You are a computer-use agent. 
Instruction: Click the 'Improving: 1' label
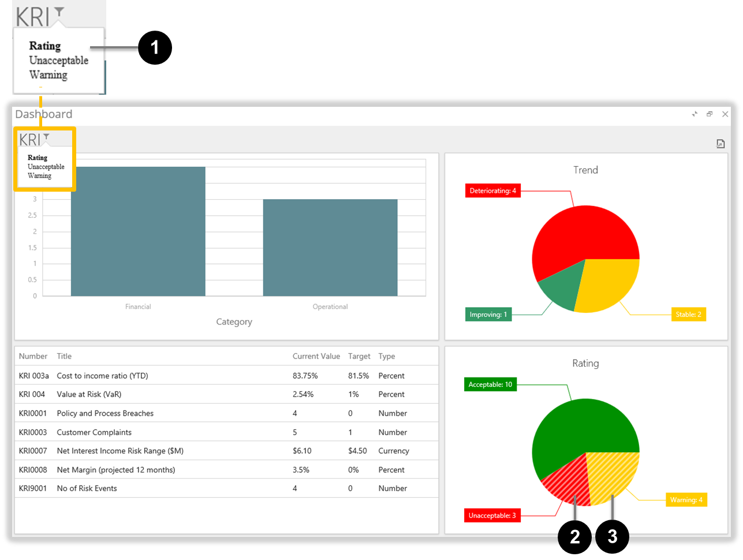(x=488, y=315)
